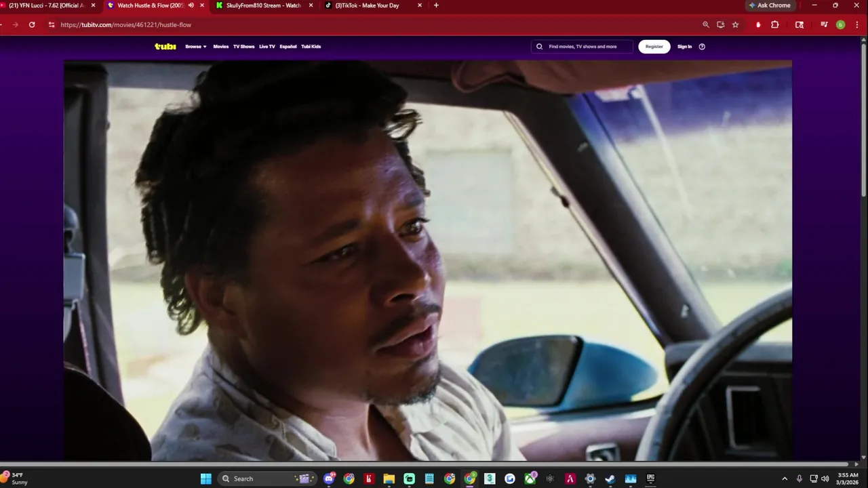Click Ask Chrome button

[x=770, y=5]
